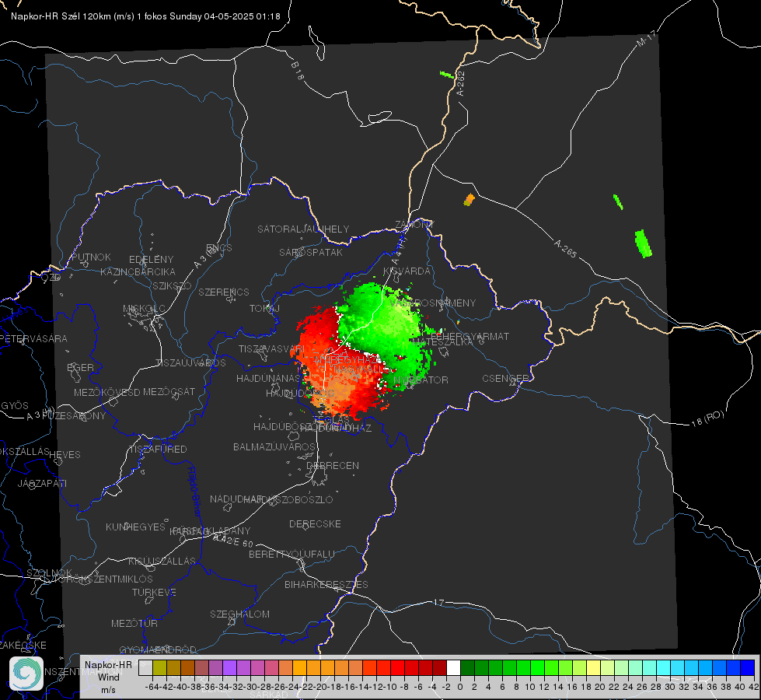Click the B 18 road label
This screenshot has height=700, width=761.
(298, 71)
